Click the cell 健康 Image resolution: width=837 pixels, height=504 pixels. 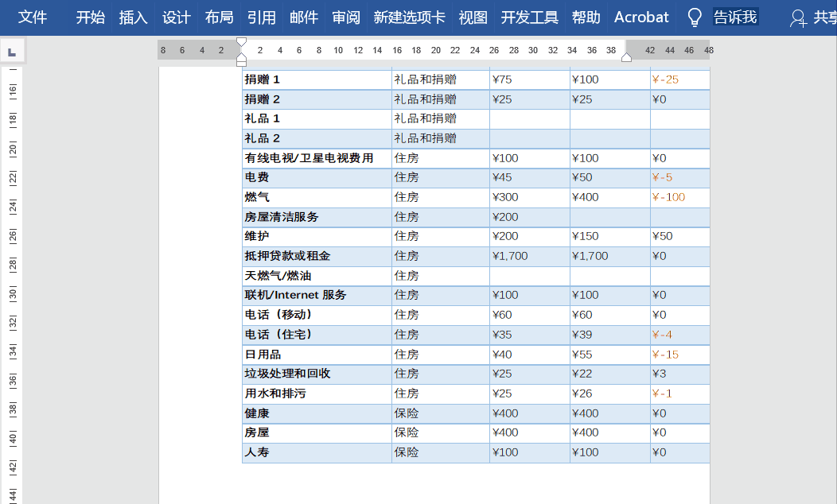click(x=317, y=413)
